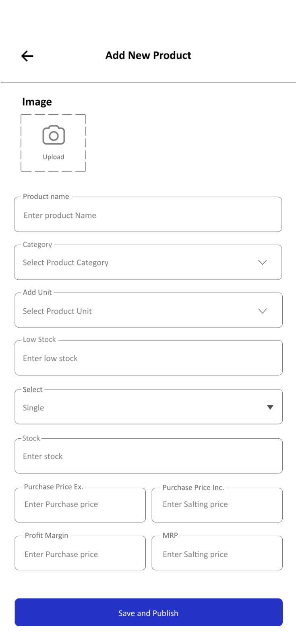Focus the Product name input field

(x=148, y=215)
